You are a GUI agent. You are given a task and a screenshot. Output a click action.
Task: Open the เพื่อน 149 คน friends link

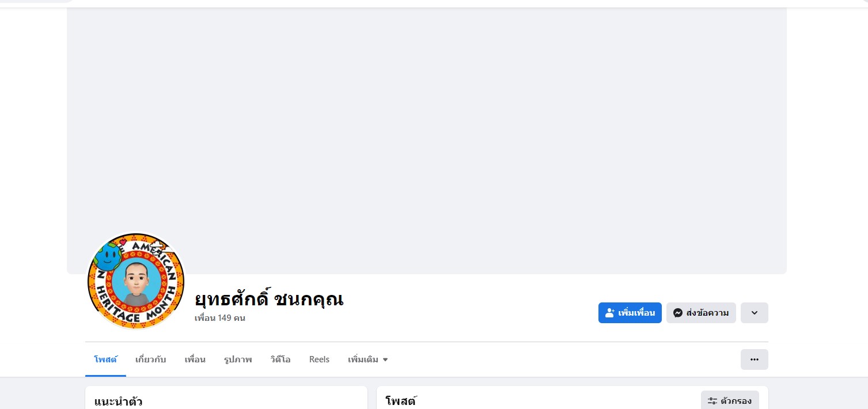[219, 318]
